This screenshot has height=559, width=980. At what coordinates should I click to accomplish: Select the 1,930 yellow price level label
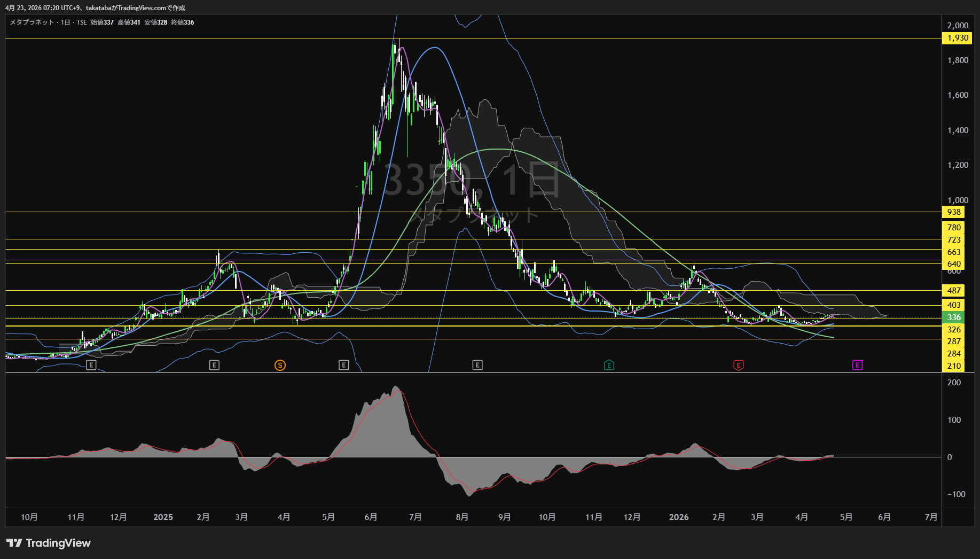click(x=957, y=38)
